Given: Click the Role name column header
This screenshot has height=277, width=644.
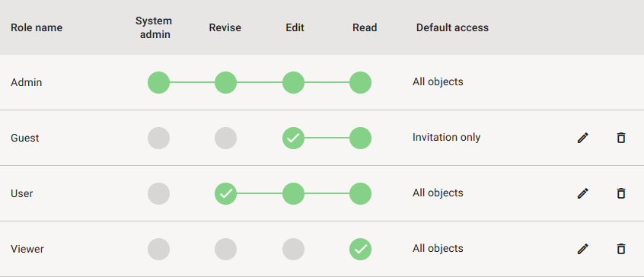Looking at the screenshot, I should [x=37, y=28].
